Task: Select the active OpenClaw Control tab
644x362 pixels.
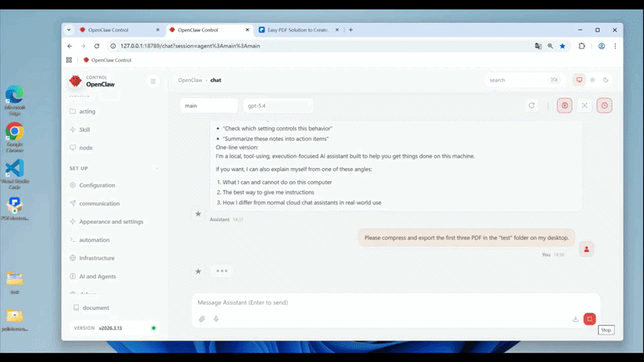Action: (208, 30)
